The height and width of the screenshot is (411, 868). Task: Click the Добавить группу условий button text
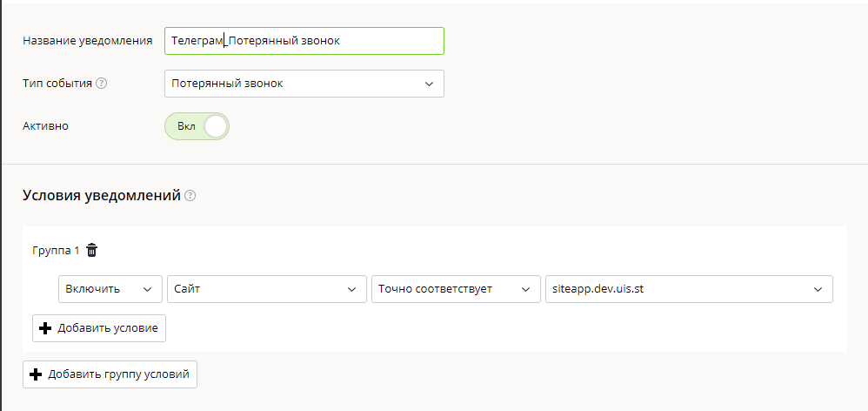[x=118, y=374]
